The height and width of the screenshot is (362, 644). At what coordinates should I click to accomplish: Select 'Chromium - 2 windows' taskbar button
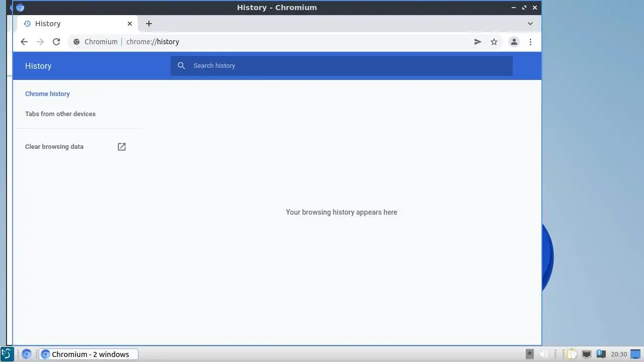(x=89, y=354)
